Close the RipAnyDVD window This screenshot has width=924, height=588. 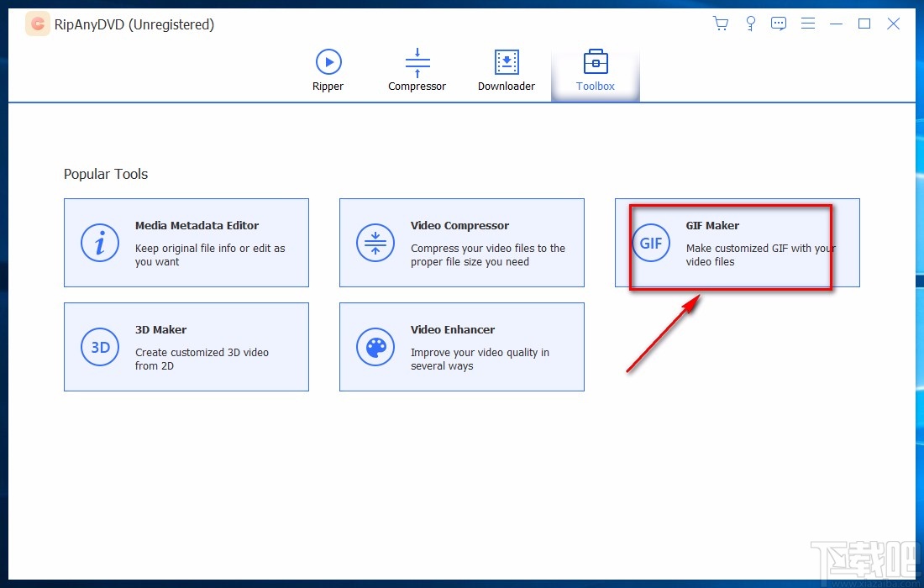coord(894,24)
